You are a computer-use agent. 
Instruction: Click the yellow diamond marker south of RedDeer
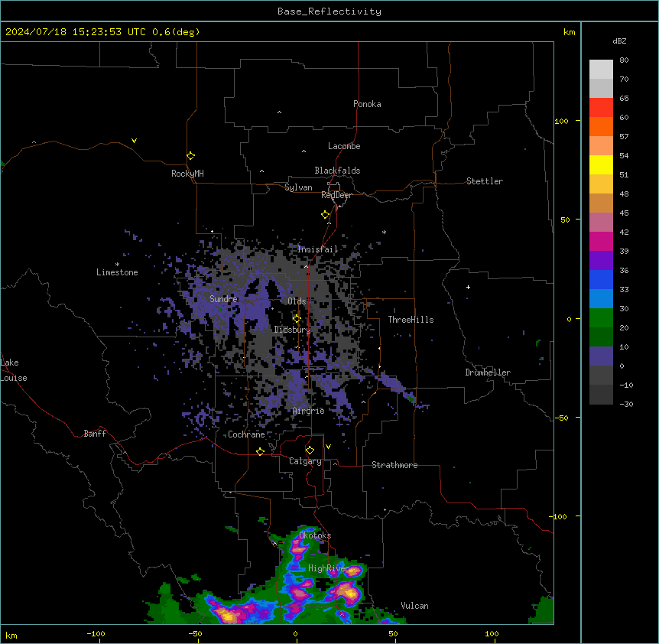(x=326, y=215)
